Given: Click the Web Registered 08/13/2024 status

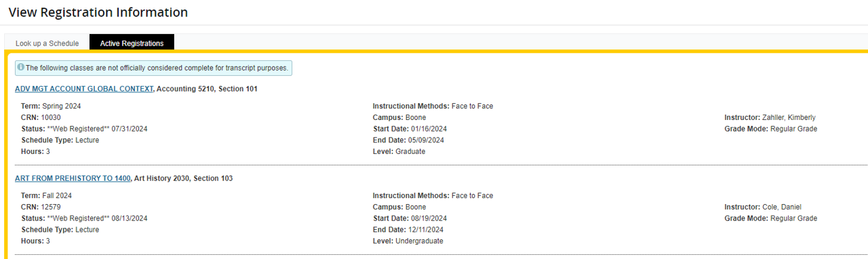Looking at the screenshot, I should (x=97, y=218).
